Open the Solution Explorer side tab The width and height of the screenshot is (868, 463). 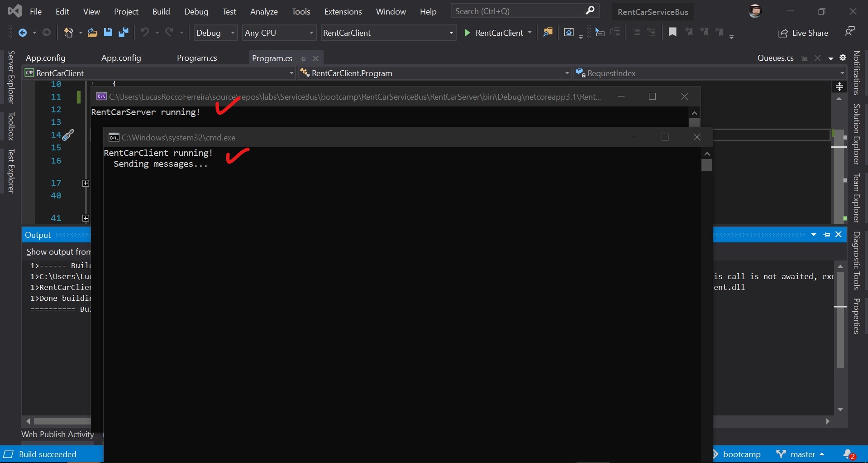tap(856, 134)
